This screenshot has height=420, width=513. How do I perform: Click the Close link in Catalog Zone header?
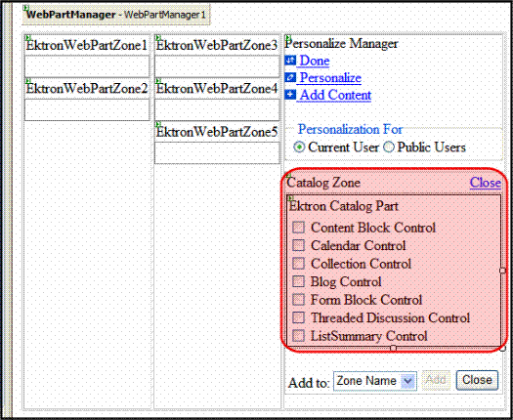[x=486, y=183]
